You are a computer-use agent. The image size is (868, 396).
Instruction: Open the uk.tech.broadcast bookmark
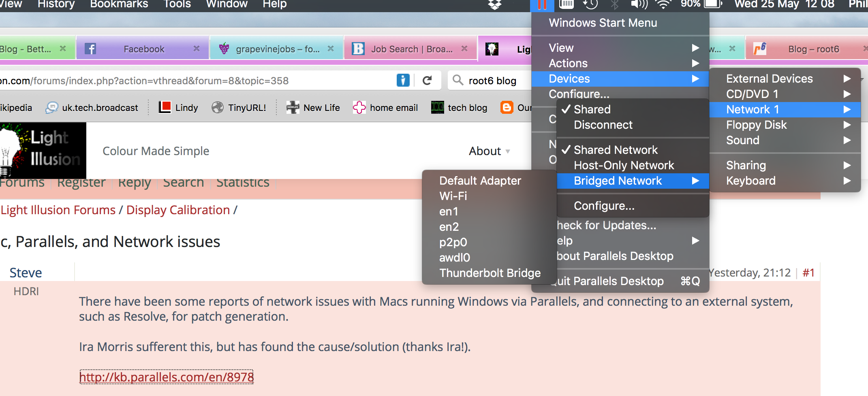click(x=92, y=108)
